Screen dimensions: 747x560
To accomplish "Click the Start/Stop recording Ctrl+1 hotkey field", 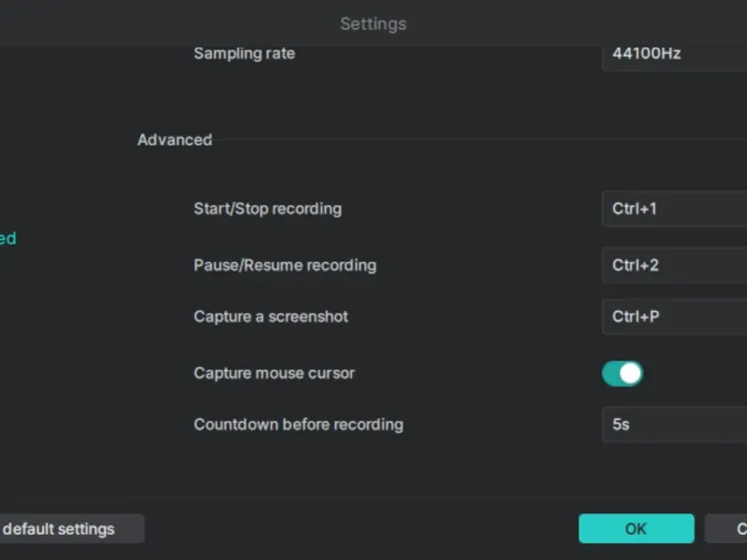I will tap(674, 209).
